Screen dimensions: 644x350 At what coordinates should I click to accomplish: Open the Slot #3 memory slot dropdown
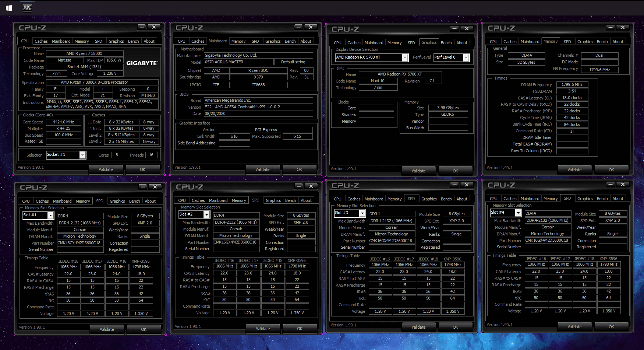pos(362,213)
